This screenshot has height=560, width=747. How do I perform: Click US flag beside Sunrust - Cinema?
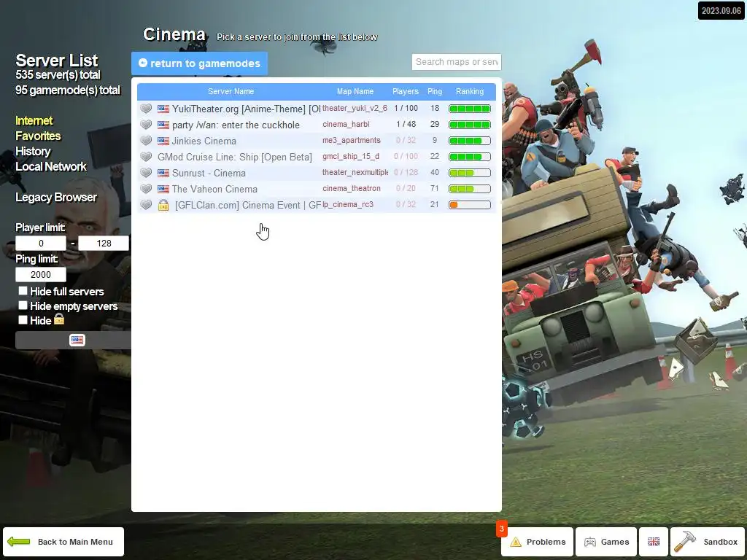tap(163, 174)
